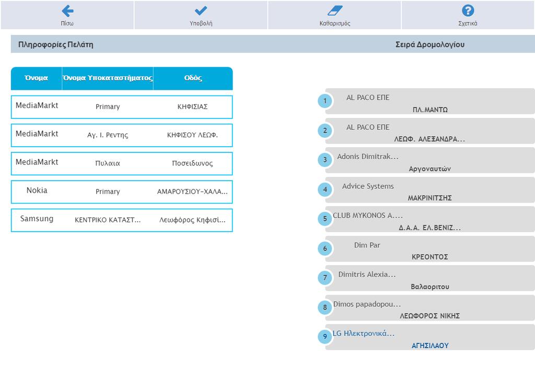Select the Dimitris Alexia... route entry
This screenshot has width=535, height=392.
tap(367, 275)
